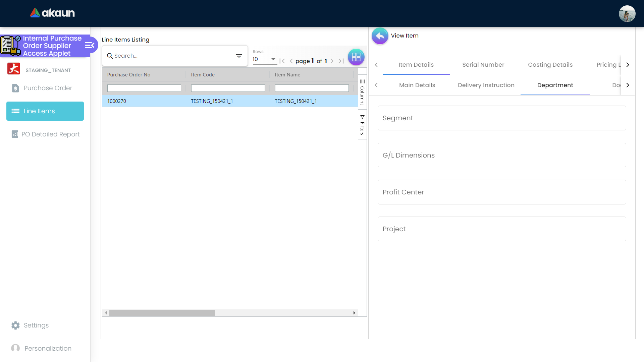Image resolution: width=644 pixels, height=362 pixels.
Task: Open the Settings gear in sidebar
Action: point(15,325)
